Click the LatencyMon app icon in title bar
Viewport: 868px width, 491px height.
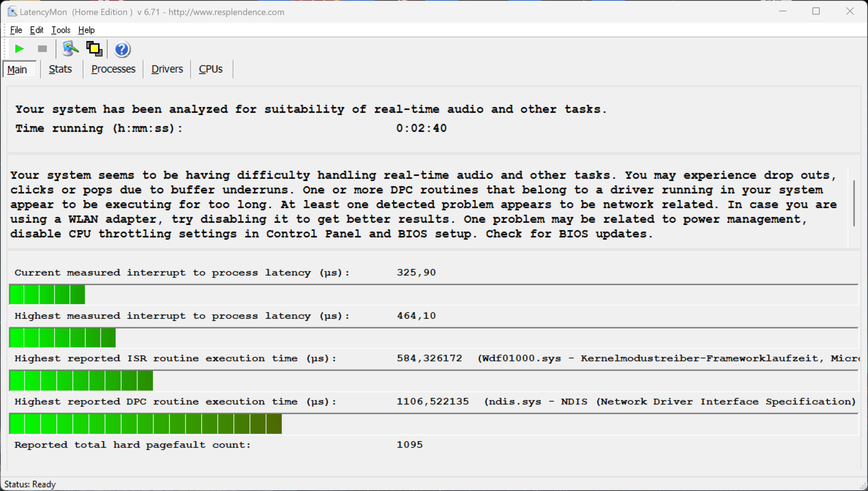tap(12, 12)
